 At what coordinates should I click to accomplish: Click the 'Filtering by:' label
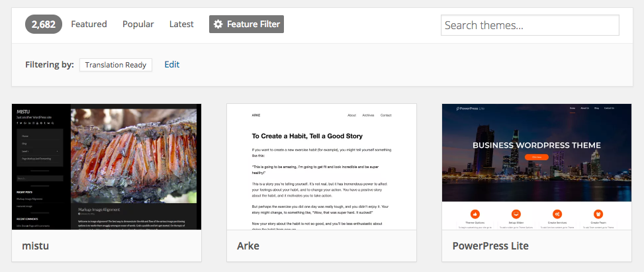(x=49, y=64)
